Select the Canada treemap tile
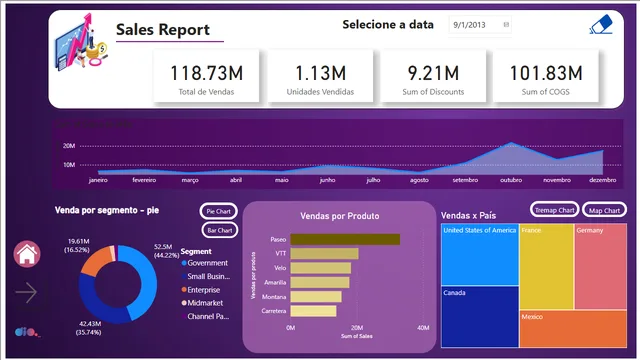The width and height of the screenshot is (640, 360). [x=480, y=317]
